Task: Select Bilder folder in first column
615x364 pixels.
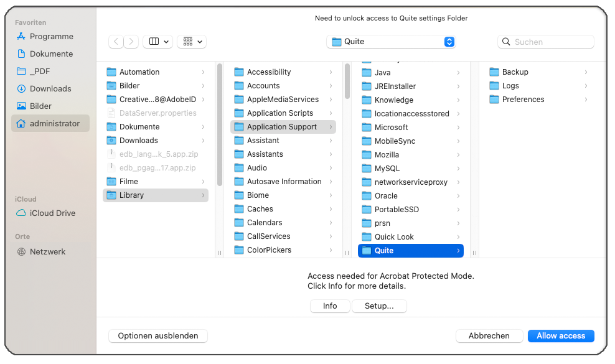Action: [156, 85]
